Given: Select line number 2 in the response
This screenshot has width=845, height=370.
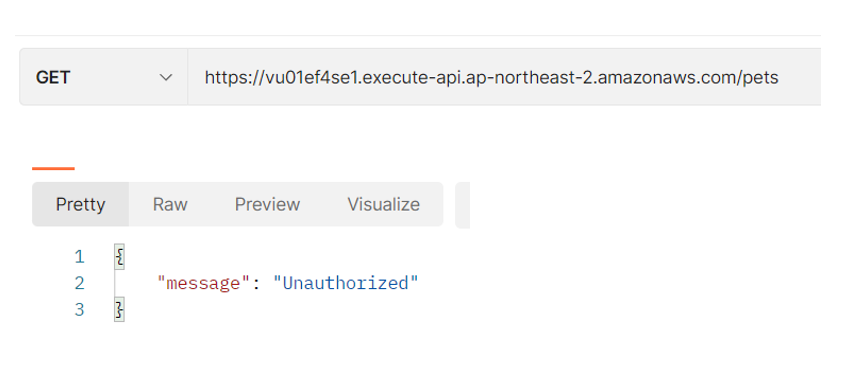Looking at the screenshot, I should point(80,283).
